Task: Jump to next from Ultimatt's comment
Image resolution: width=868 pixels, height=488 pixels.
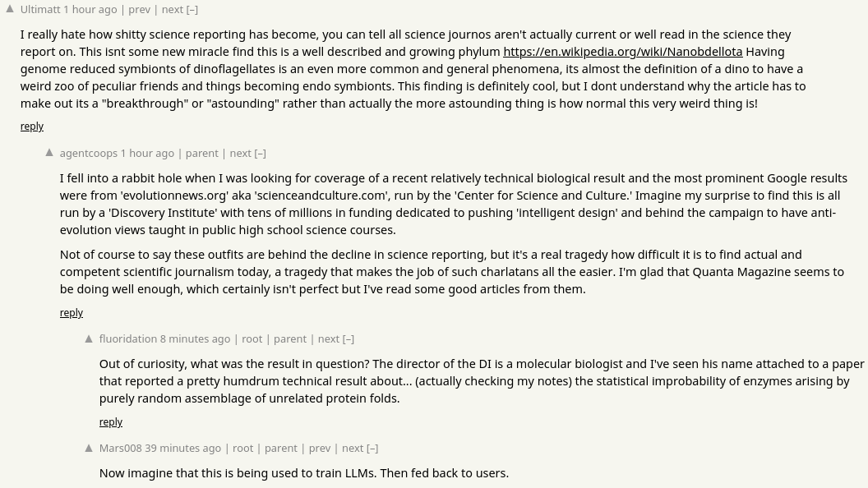Action: 172,9
